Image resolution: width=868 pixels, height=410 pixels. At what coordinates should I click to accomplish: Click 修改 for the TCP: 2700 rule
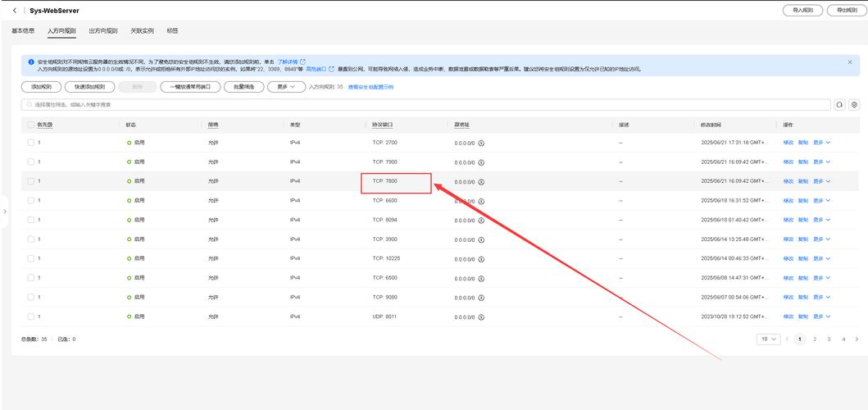coord(788,143)
